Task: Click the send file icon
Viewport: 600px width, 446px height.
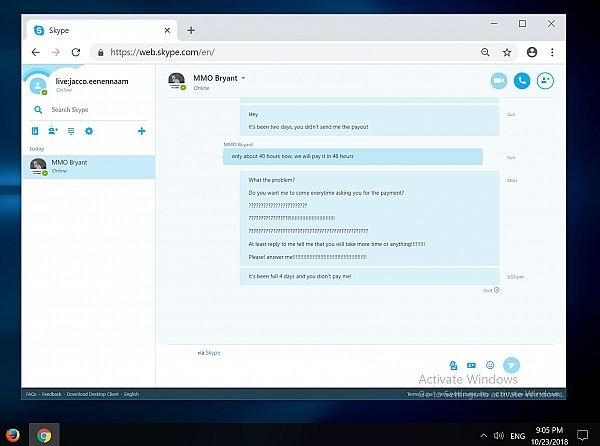Action: click(453, 365)
